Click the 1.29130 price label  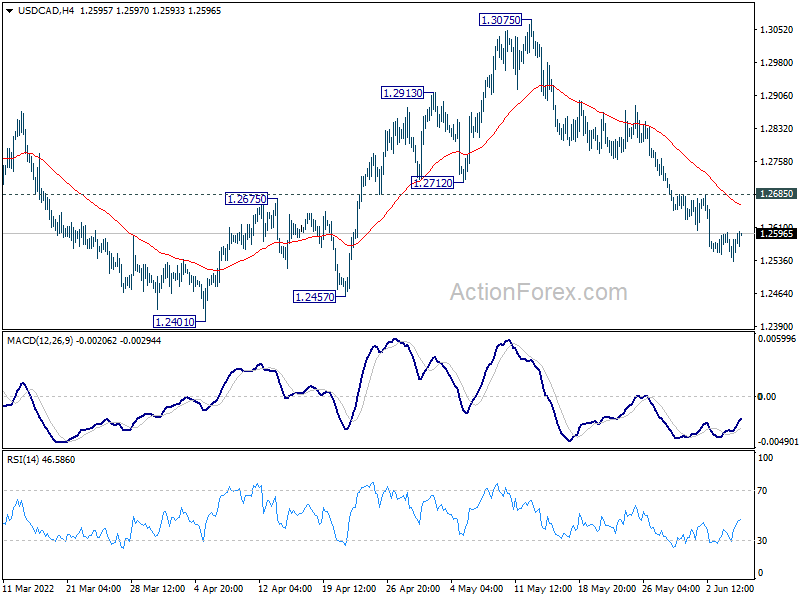(403, 93)
